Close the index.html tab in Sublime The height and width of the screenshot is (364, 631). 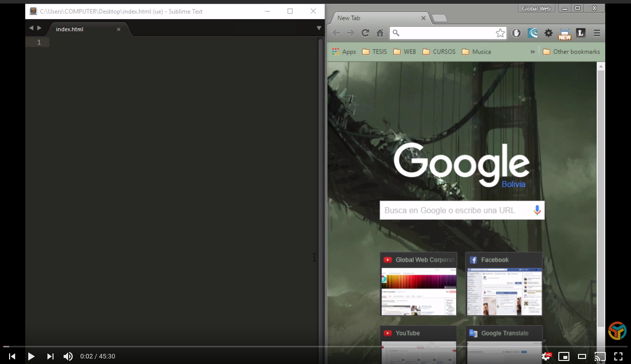coord(119,29)
